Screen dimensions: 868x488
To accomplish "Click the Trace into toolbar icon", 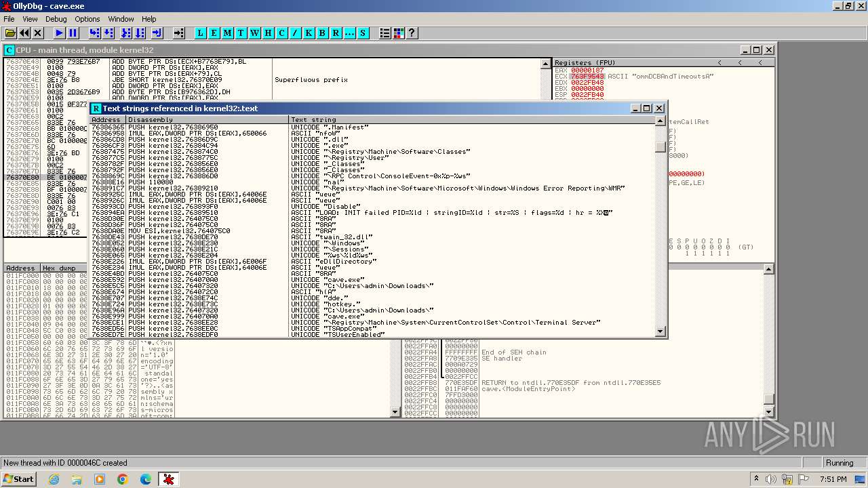I will [x=126, y=33].
